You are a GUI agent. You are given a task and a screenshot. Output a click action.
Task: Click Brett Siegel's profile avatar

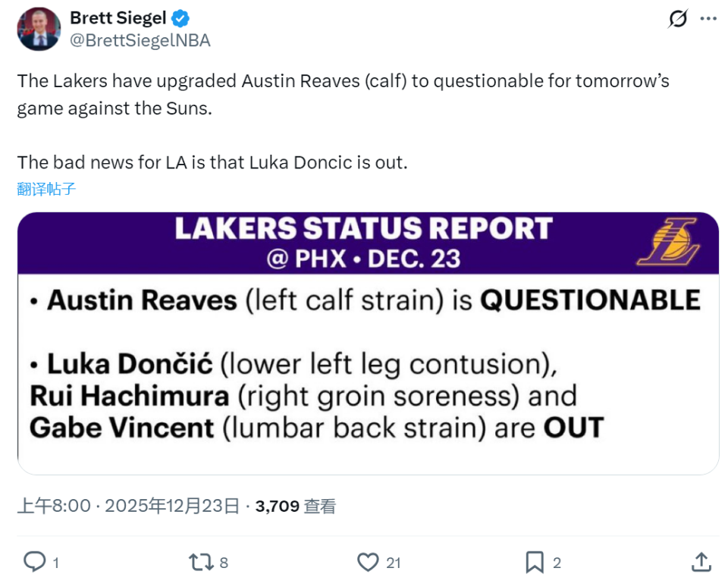[x=39, y=30]
